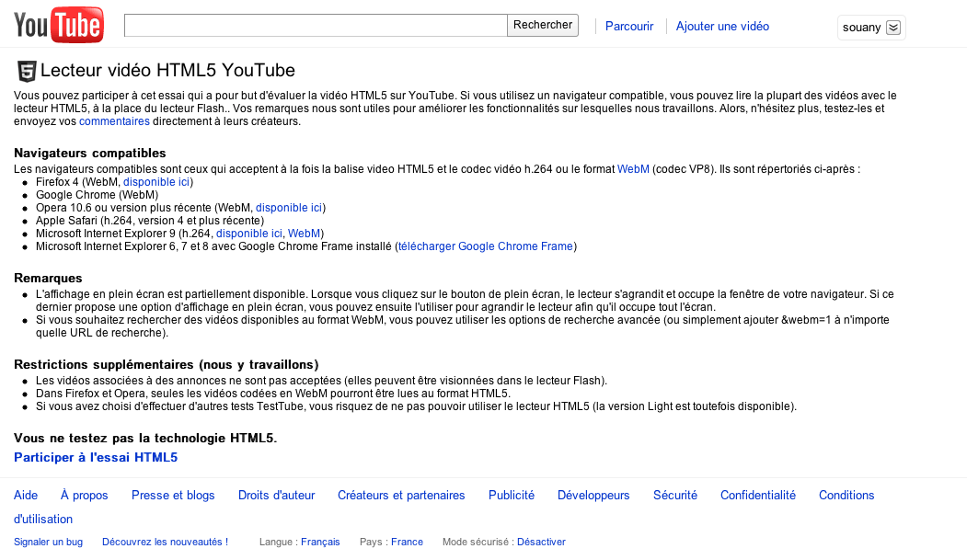Open Presse et blogs link

(173, 496)
